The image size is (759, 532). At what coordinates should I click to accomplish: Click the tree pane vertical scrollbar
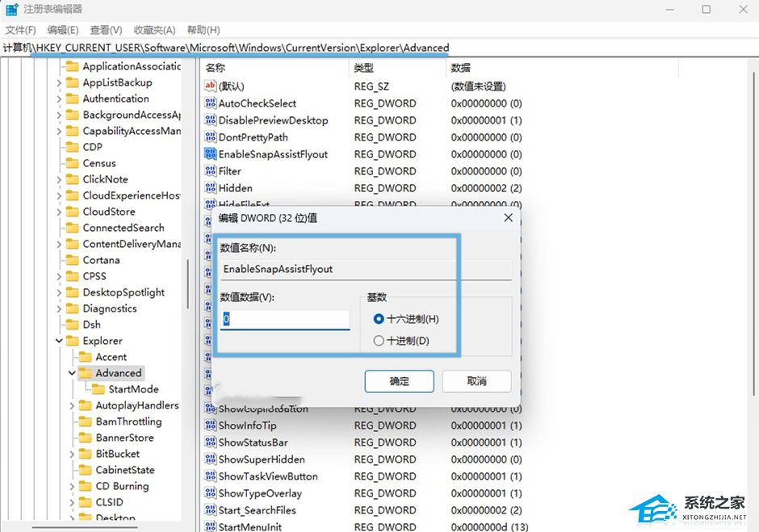[188, 284]
